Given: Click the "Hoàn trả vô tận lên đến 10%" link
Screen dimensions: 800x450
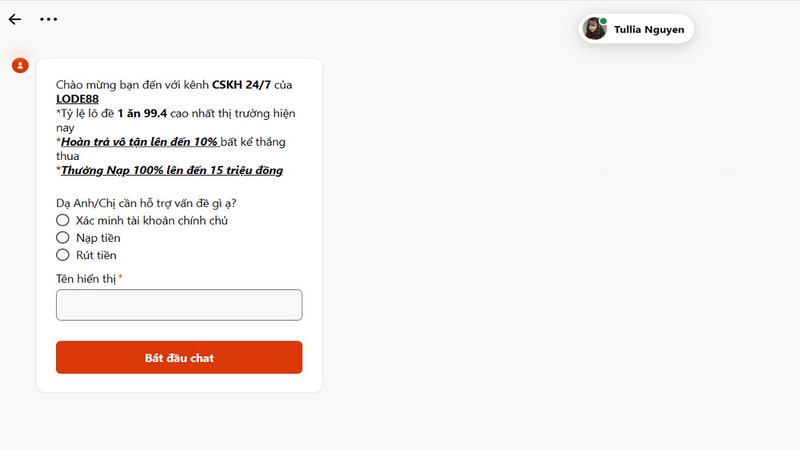Looking at the screenshot, I should [x=140, y=142].
